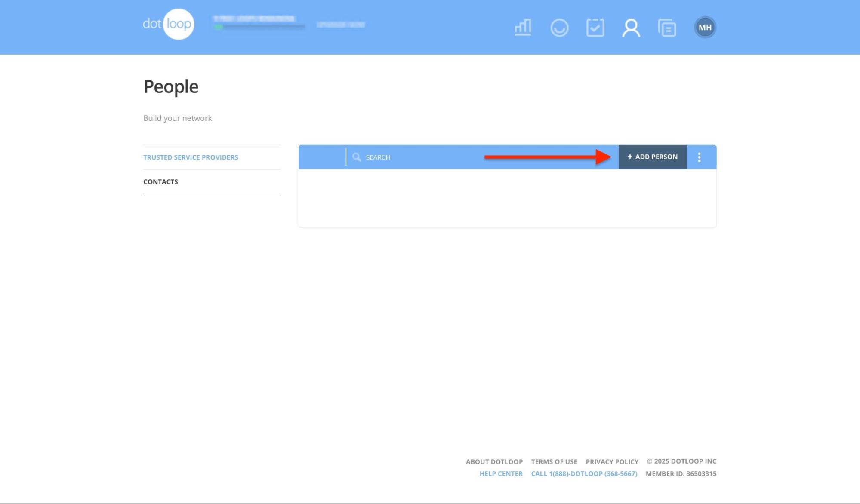The height and width of the screenshot is (504, 860).
Task: Click the dotloop phone number link
Action: 584,473
